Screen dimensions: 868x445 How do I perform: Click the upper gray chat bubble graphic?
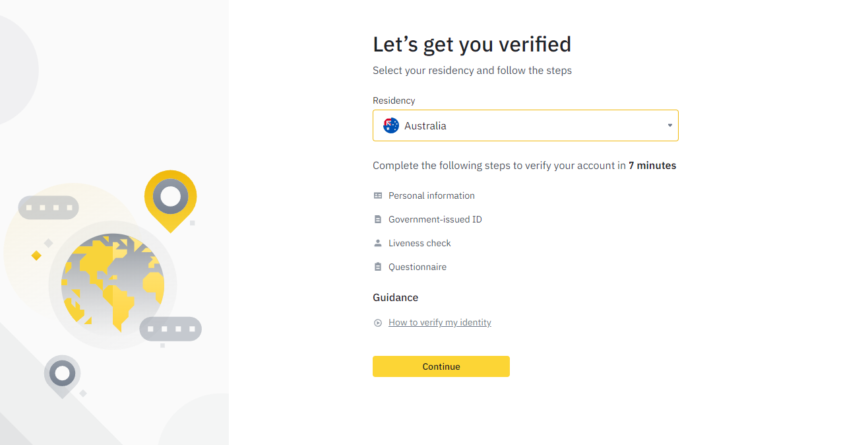tap(48, 207)
